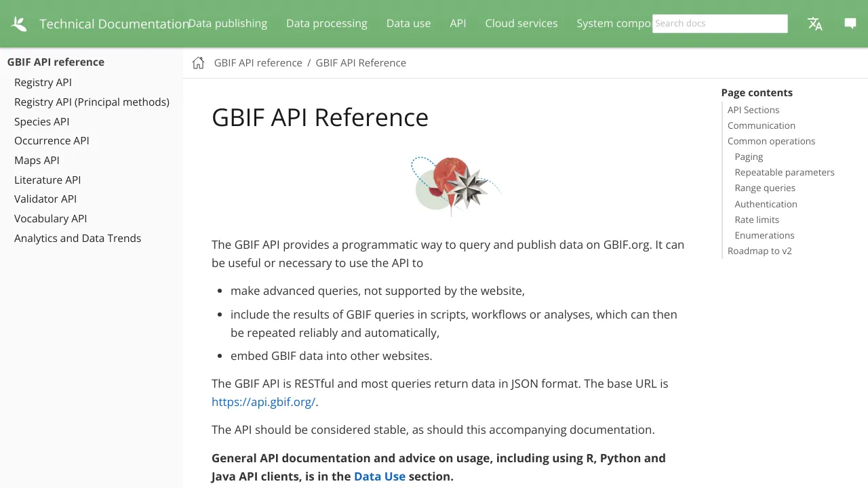The width and height of the screenshot is (868, 488).
Task: Open the System components menu
Action: (614, 23)
